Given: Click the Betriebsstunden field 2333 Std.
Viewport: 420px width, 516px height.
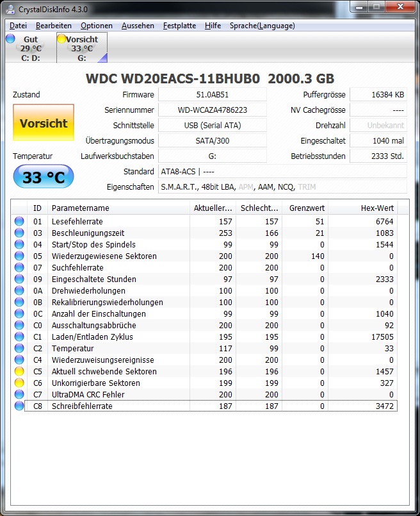Looking at the screenshot, I should 378,156.
